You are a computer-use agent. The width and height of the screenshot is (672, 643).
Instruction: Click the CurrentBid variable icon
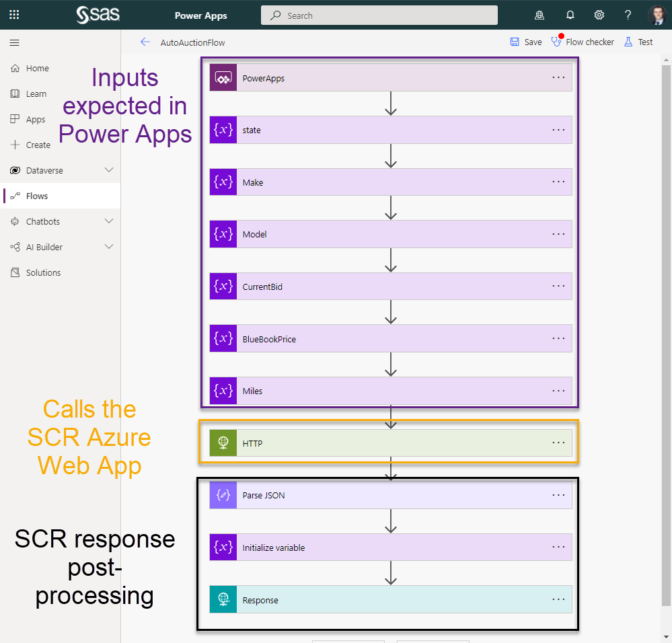[x=223, y=286]
